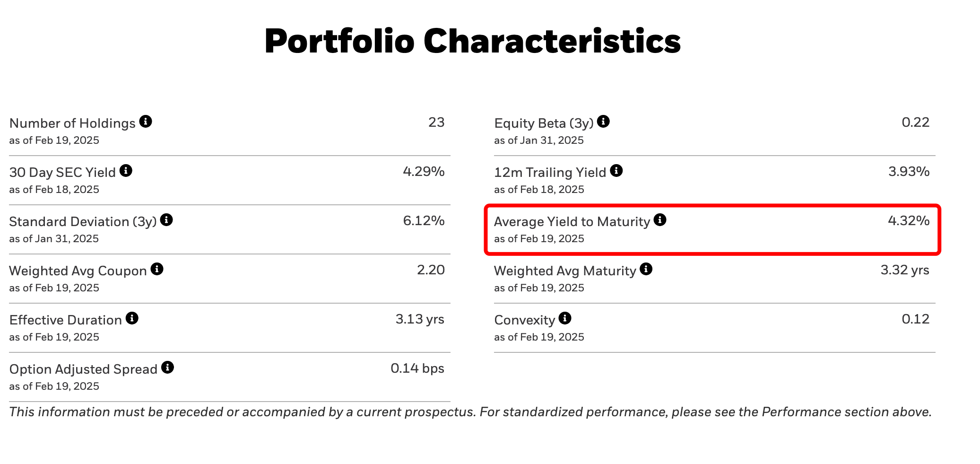The width and height of the screenshot is (980, 464).
Task: Select the Portfolio Characteristics heading
Action: (473, 41)
